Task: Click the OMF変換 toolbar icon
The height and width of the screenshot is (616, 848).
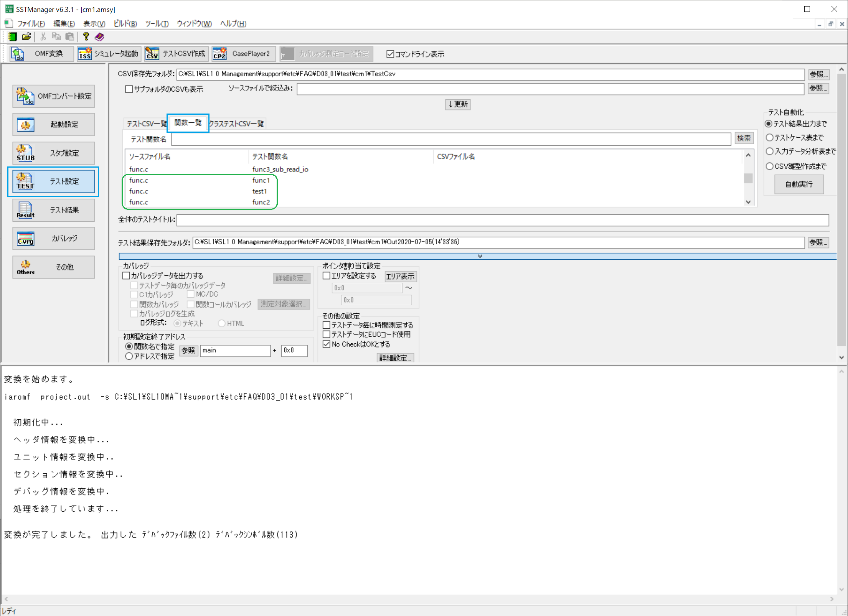Action: coord(18,54)
